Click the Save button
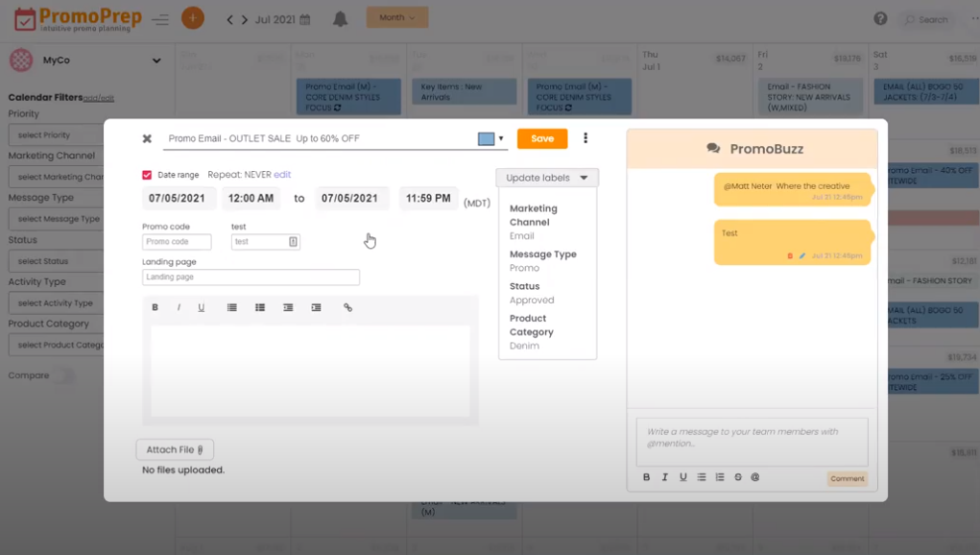Viewport: 980px width, 555px height. pos(542,139)
